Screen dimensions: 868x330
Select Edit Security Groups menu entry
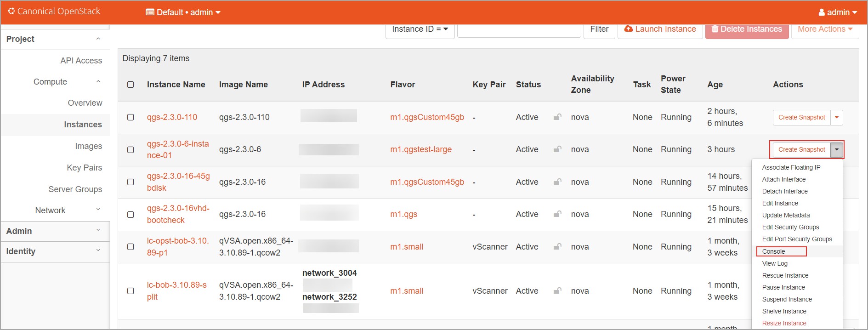[790, 227]
